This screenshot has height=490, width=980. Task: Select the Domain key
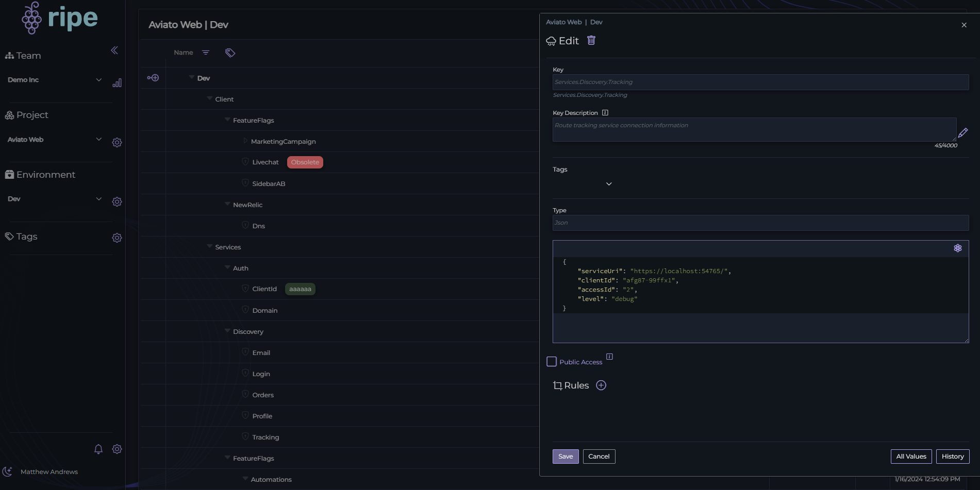pyautogui.click(x=265, y=311)
